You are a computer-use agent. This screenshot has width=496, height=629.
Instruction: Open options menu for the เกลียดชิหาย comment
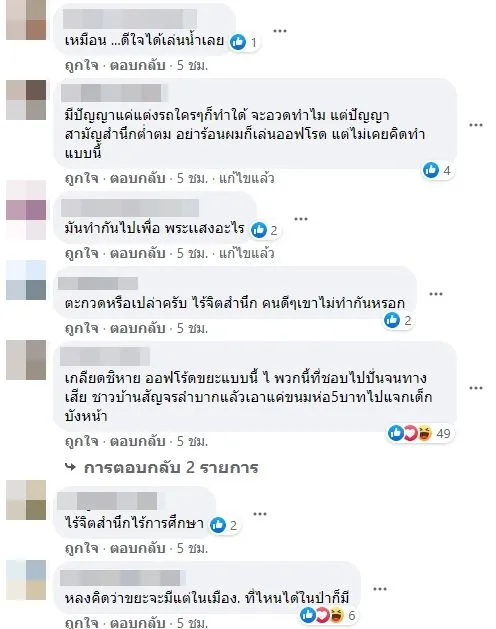476,388
